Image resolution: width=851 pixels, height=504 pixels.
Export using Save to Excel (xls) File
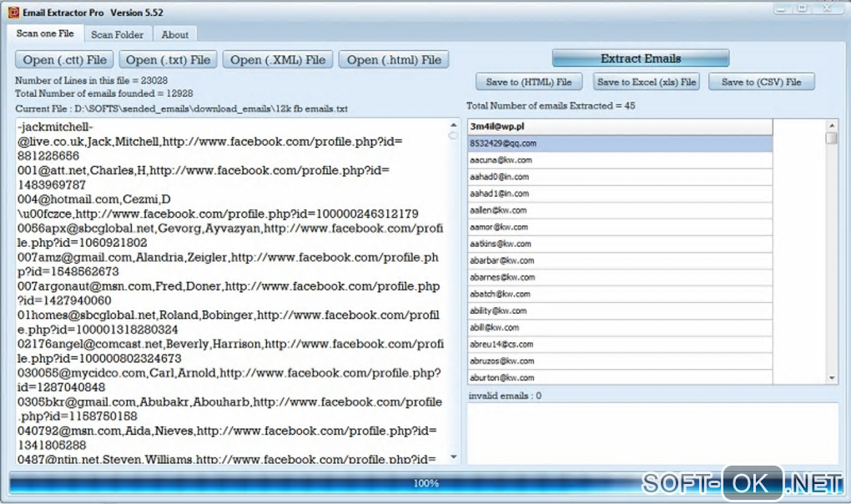647,82
